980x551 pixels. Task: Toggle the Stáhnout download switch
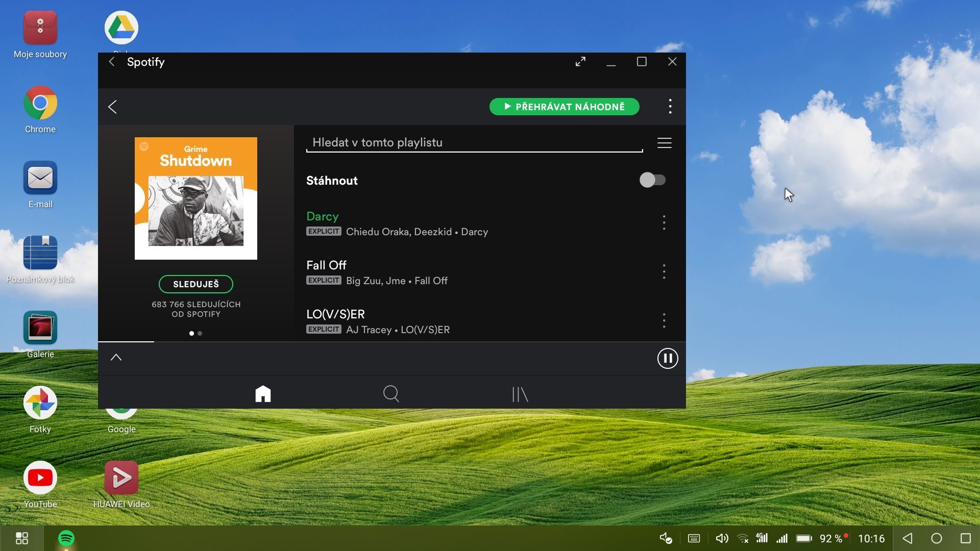click(652, 180)
